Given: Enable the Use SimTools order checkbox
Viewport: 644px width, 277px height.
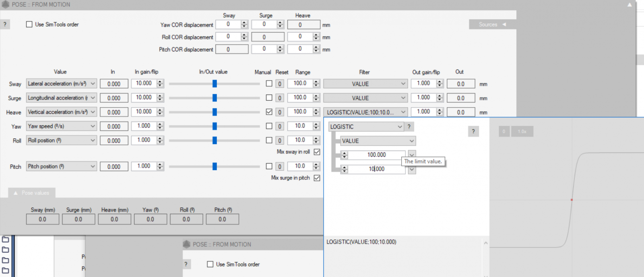Looking at the screenshot, I should [29, 24].
